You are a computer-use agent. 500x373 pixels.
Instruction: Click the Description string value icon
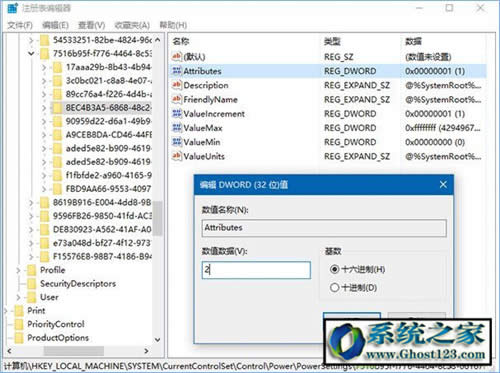point(177,85)
